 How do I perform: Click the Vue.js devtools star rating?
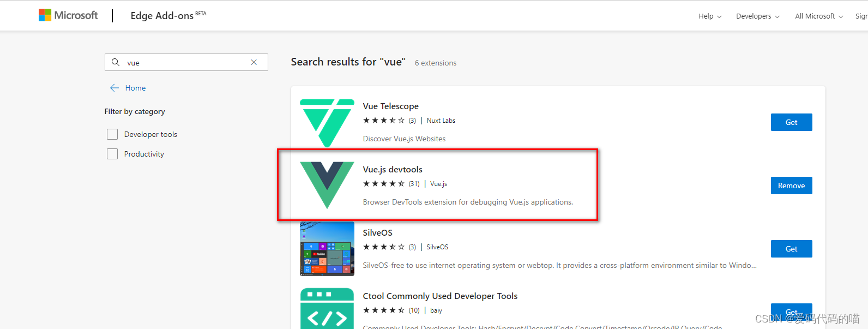(x=384, y=184)
